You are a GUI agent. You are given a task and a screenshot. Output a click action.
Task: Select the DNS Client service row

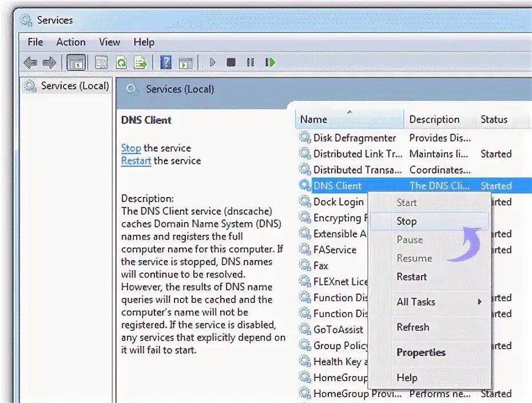415,185
